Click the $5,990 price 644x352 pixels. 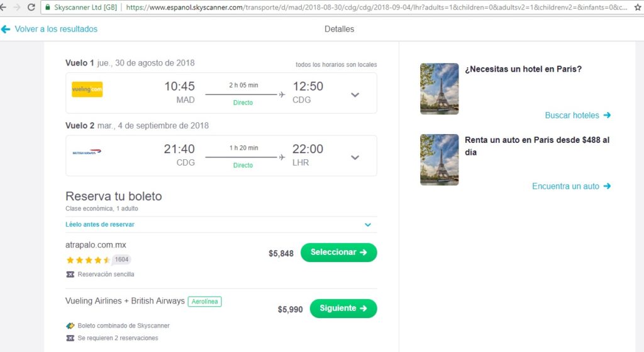(x=290, y=309)
